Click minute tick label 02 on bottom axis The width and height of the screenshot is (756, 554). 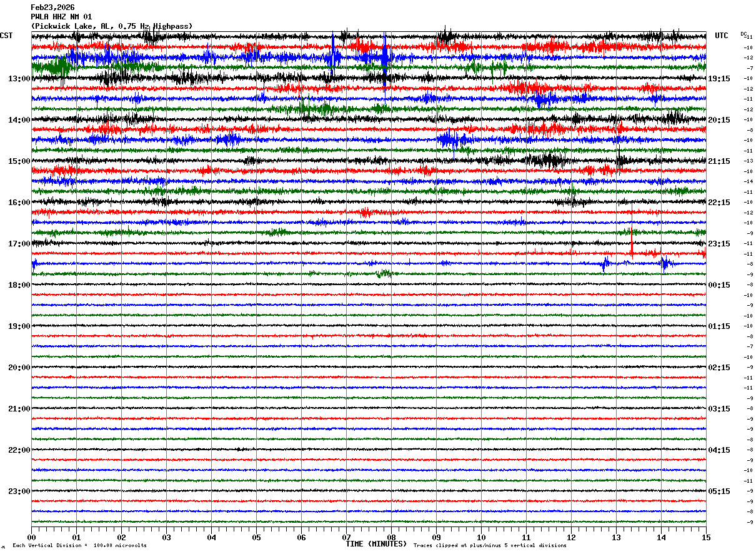(121, 537)
